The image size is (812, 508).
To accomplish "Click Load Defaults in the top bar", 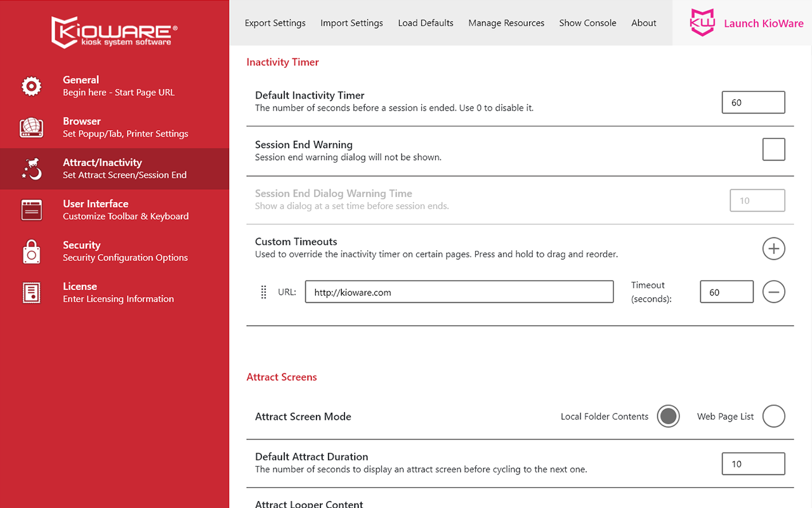I will 425,23.
